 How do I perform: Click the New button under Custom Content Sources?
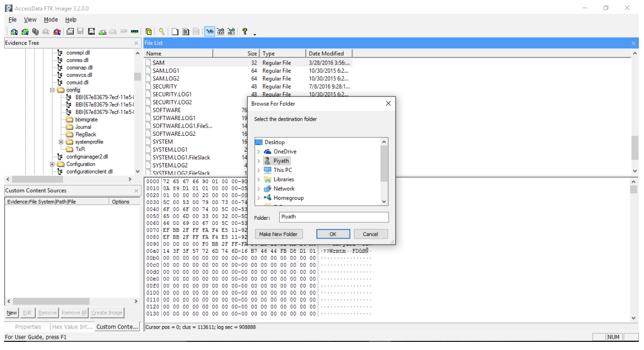[x=12, y=313]
